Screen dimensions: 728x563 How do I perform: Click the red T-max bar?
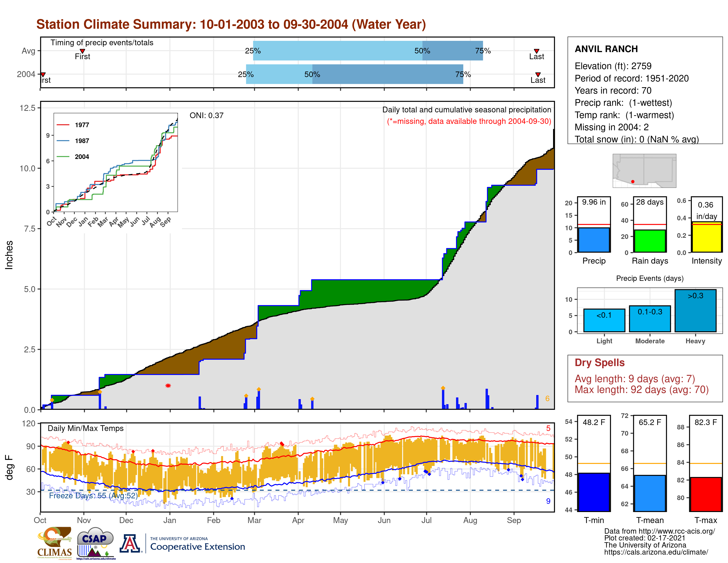coord(706,494)
